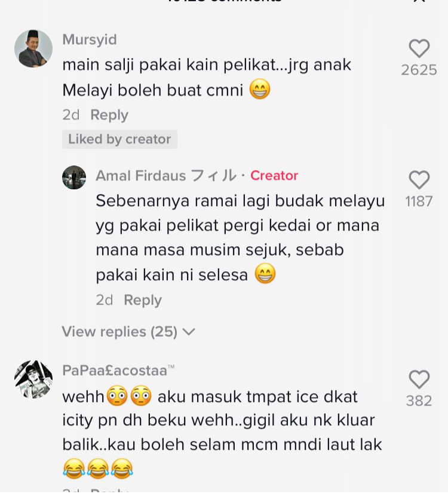Screen dimensions: 448x497
Task: Open Amal Firdaus username link
Action: click(x=166, y=175)
